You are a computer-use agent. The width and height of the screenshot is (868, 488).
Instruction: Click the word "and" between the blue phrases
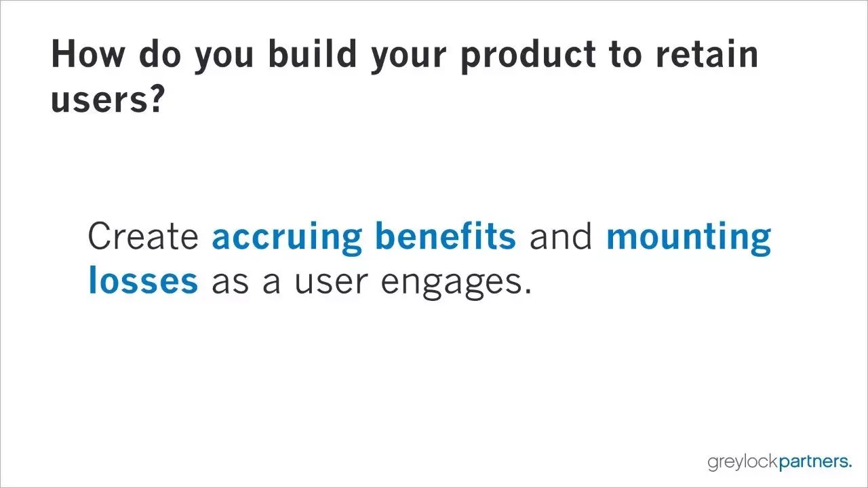[561, 236]
